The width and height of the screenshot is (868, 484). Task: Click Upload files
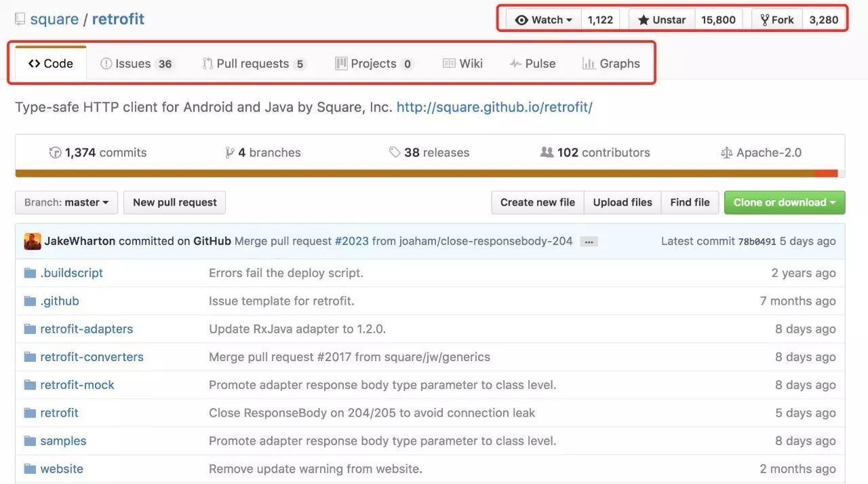pyautogui.click(x=623, y=202)
